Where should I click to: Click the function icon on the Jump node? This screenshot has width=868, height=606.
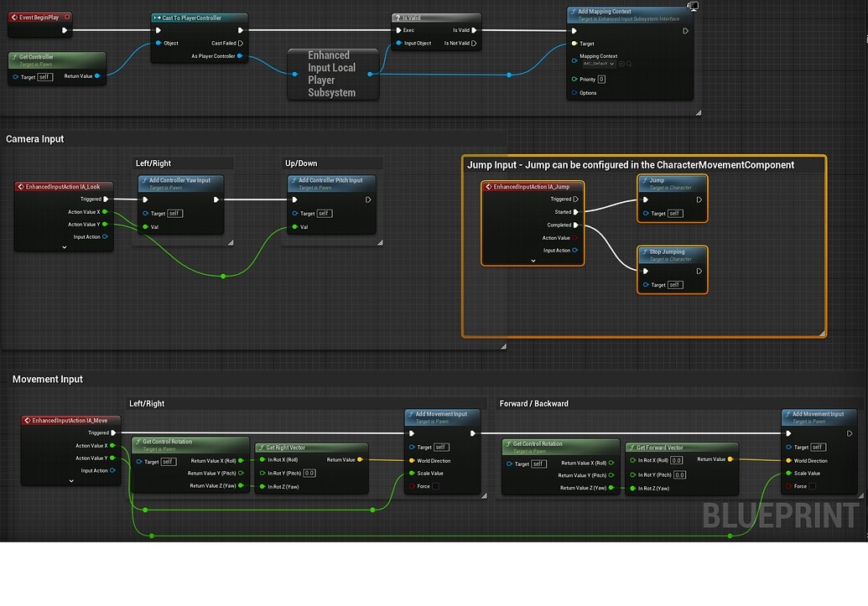tap(644, 180)
